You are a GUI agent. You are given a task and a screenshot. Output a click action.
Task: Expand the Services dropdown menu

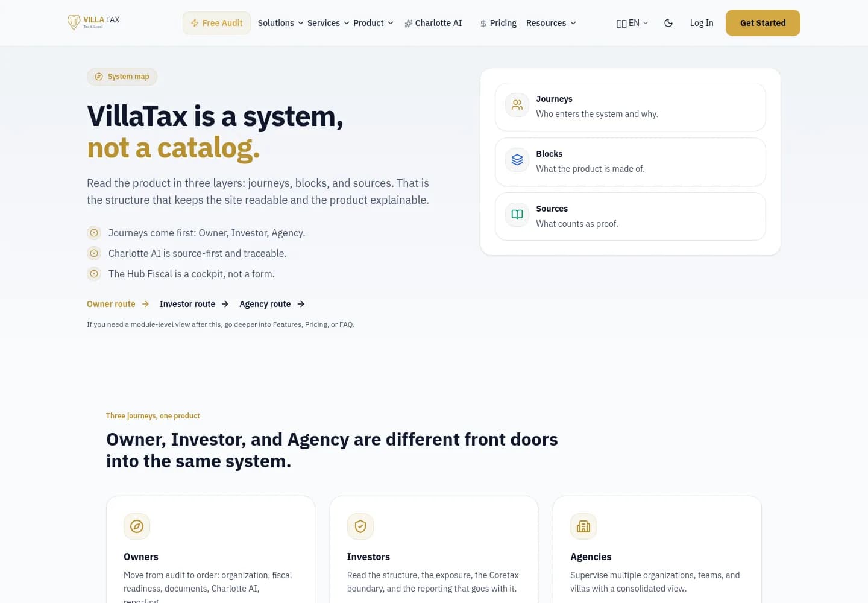[328, 23]
